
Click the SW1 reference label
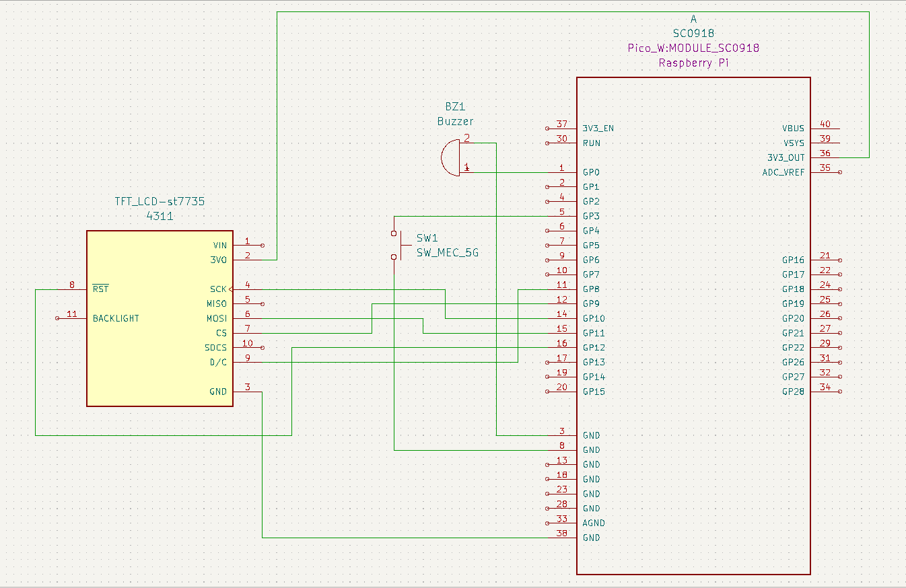point(427,238)
